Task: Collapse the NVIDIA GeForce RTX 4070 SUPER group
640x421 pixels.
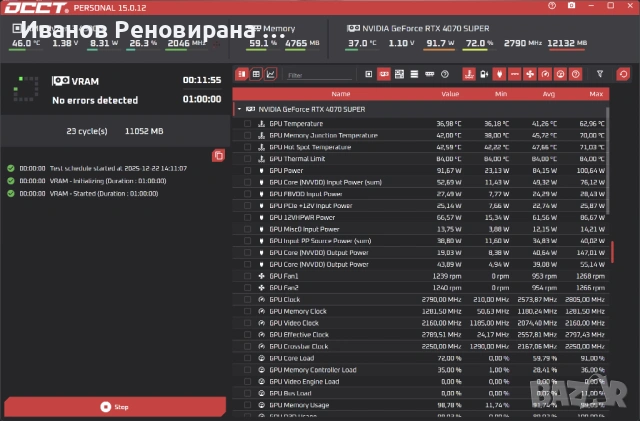Action: (240, 109)
